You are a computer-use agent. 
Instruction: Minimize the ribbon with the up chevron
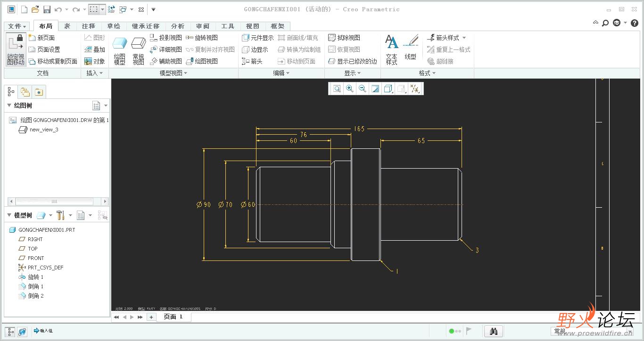[x=595, y=22]
